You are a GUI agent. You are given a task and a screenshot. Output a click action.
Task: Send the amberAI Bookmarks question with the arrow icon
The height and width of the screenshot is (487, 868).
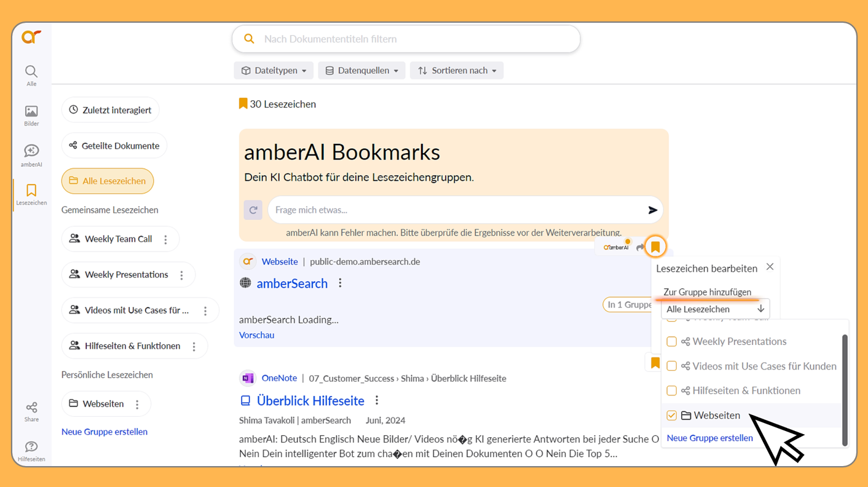[x=653, y=210]
